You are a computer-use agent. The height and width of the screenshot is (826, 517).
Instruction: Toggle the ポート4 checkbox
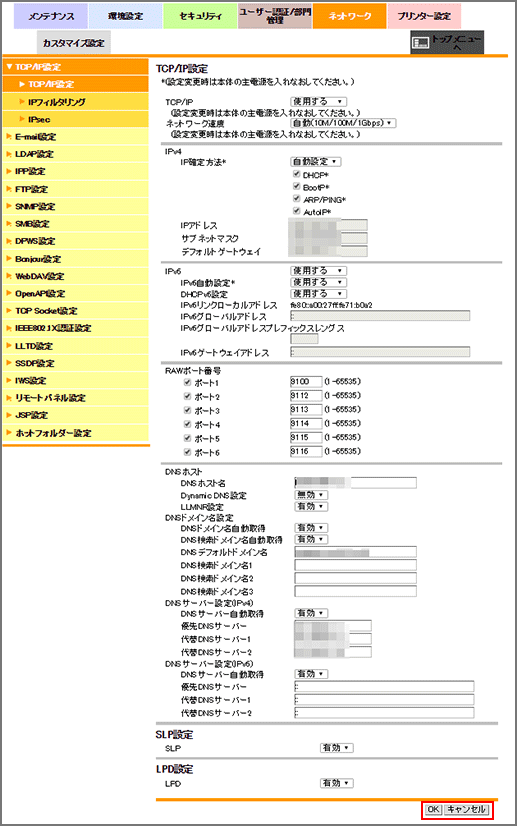tap(187, 424)
